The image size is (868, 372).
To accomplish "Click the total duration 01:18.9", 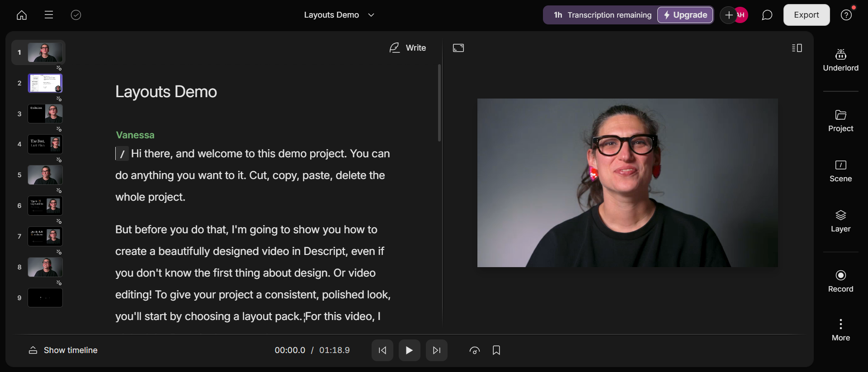I will coord(335,350).
